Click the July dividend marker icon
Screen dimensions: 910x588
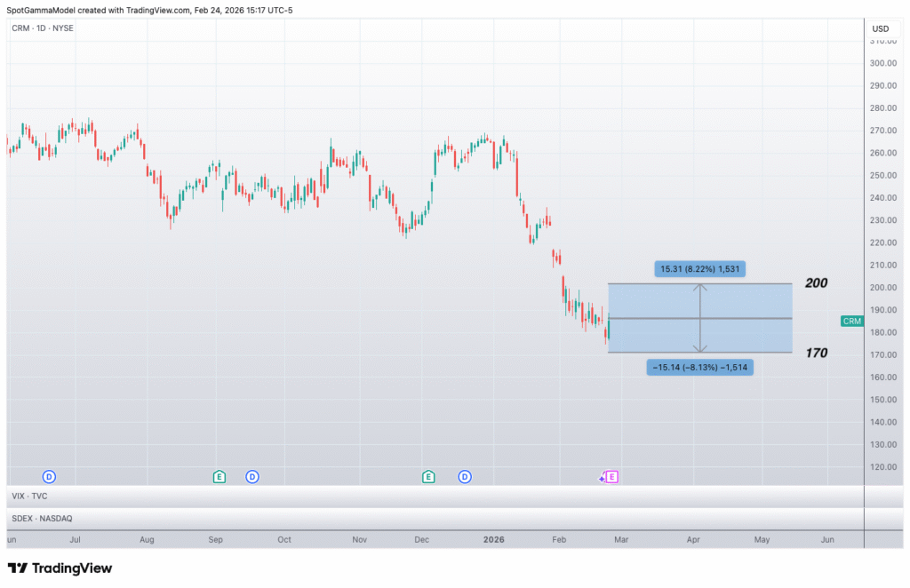[x=48, y=477]
